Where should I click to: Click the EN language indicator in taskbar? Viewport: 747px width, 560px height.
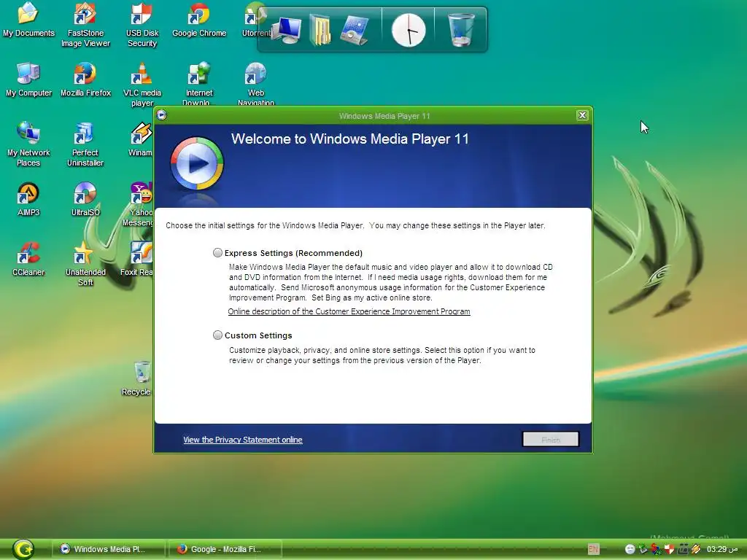593,549
